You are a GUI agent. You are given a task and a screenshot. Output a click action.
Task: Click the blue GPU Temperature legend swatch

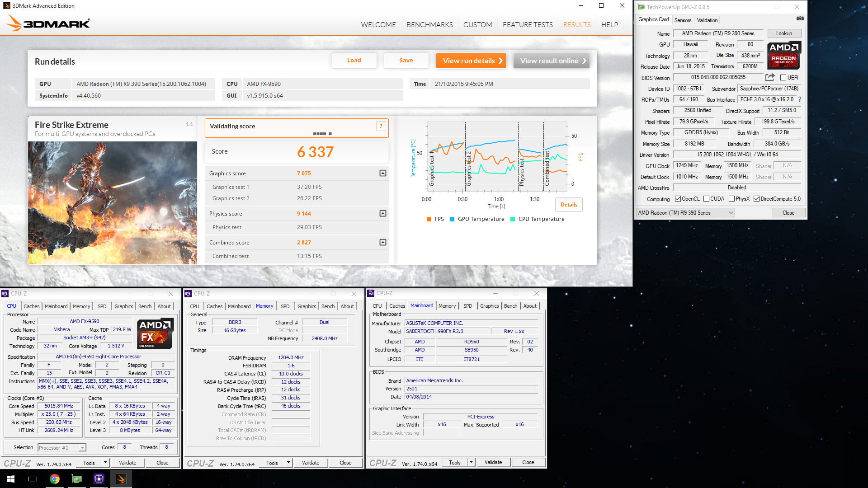coord(452,219)
